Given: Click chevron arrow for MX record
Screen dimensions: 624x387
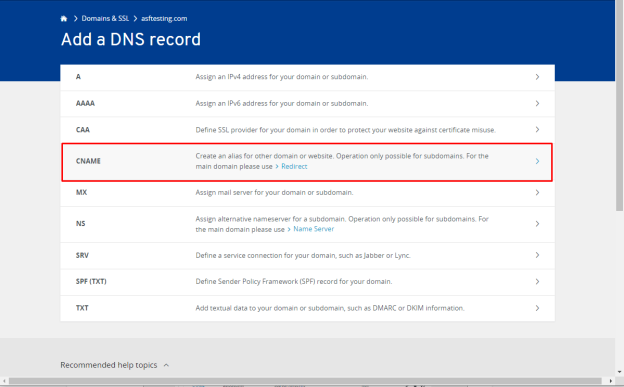Looking at the screenshot, I should coord(537,192).
